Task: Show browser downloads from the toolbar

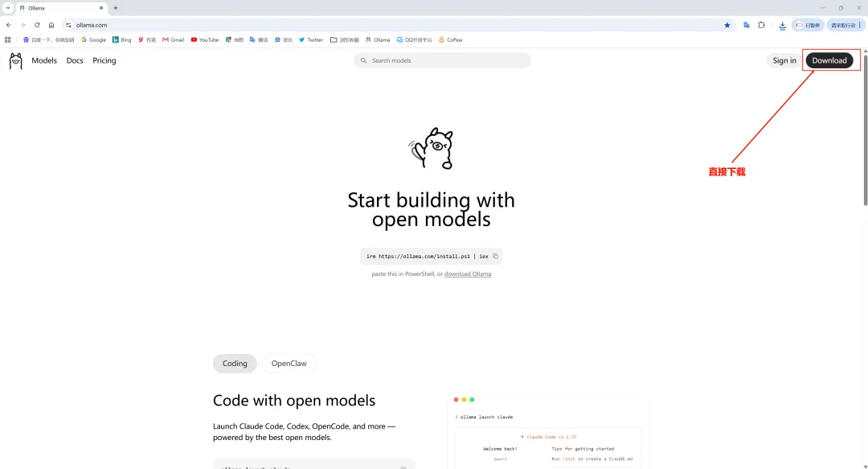Action: click(x=782, y=26)
